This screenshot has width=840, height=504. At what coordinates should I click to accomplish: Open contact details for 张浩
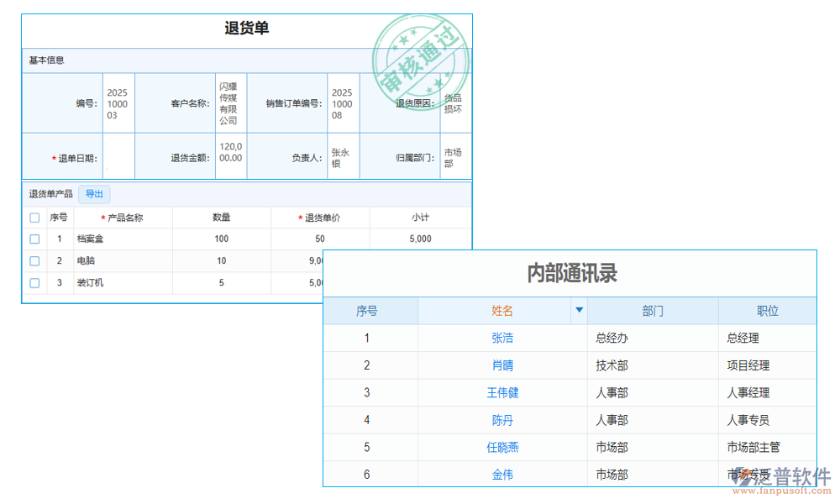coord(501,338)
